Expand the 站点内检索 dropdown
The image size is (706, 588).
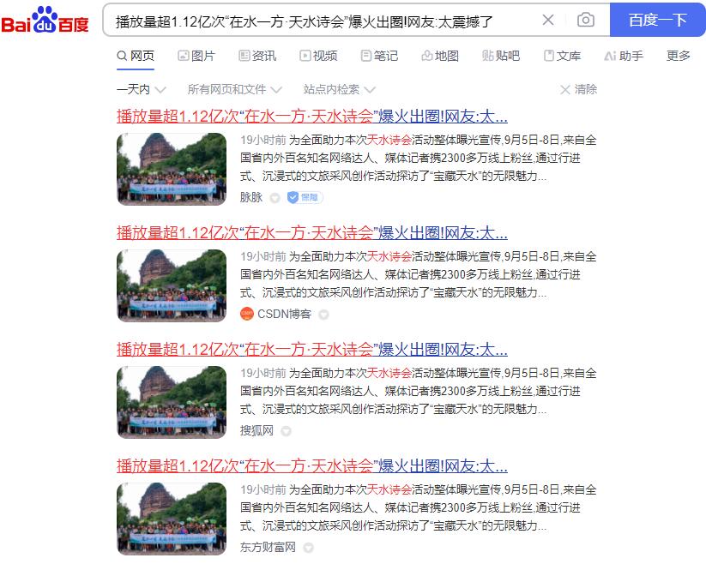coord(339,89)
